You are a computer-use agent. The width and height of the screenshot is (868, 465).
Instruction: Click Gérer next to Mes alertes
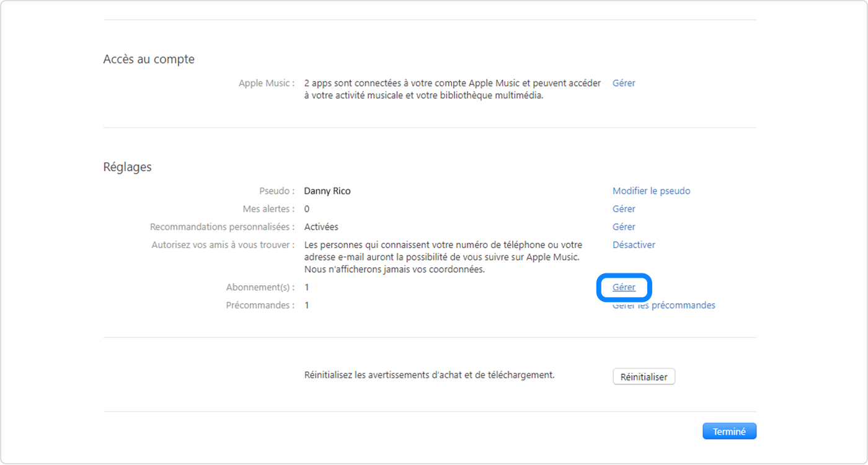tap(623, 208)
